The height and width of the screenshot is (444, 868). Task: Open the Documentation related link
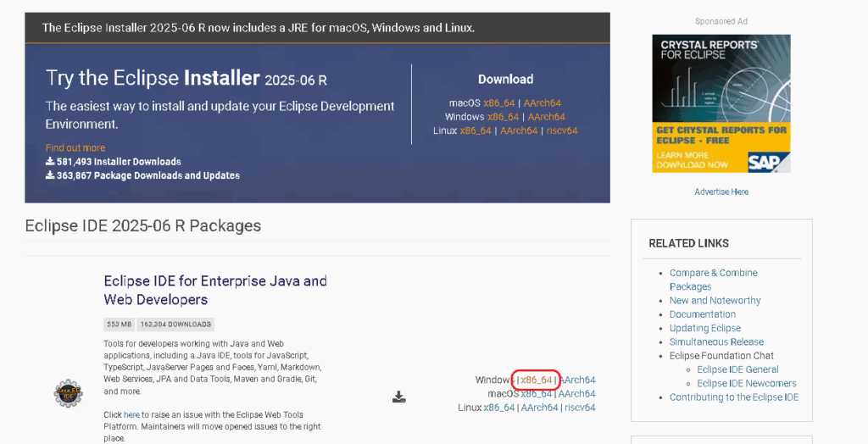click(703, 314)
